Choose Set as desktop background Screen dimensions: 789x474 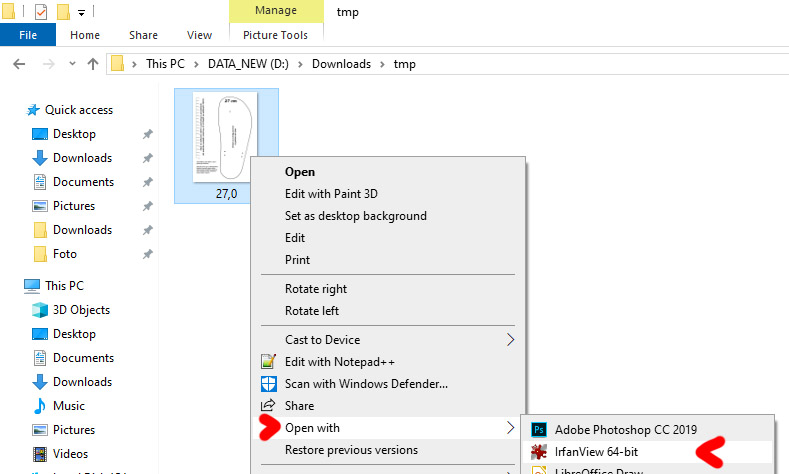click(x=356, y=216)
